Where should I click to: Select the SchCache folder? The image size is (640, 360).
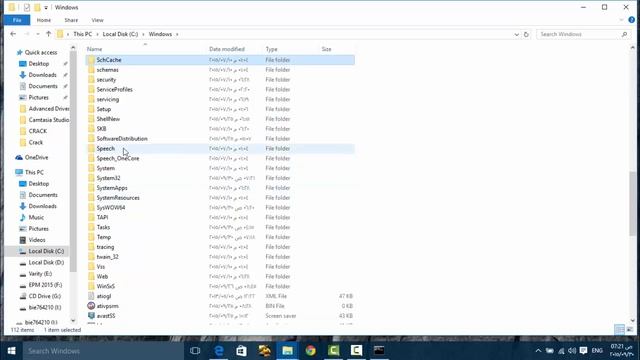tap(220, 60)
